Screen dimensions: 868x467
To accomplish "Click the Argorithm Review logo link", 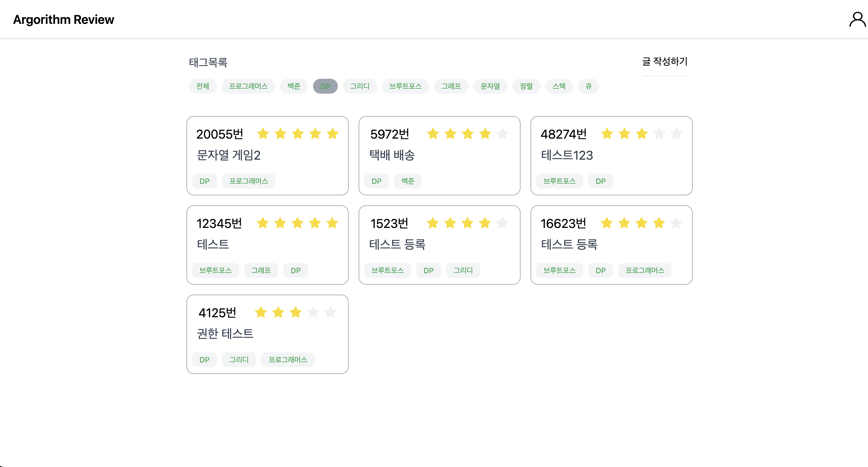I will [x=63, y=20].
